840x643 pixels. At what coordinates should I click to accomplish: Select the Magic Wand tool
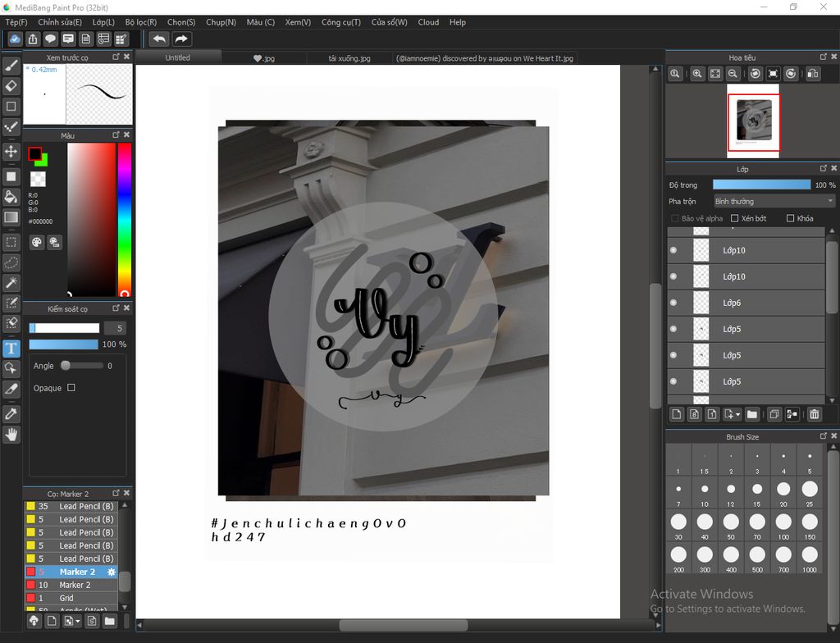click(11, 282)
